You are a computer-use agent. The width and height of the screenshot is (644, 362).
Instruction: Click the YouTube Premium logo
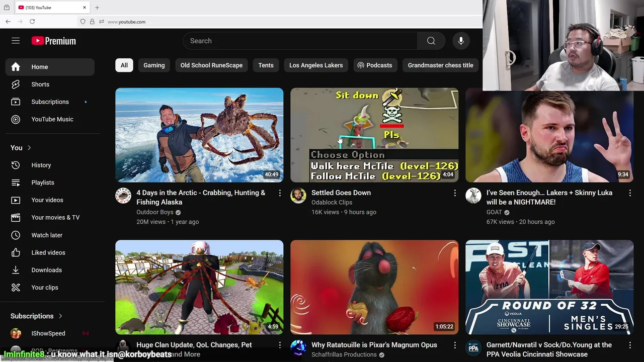(x=53, y=41)
